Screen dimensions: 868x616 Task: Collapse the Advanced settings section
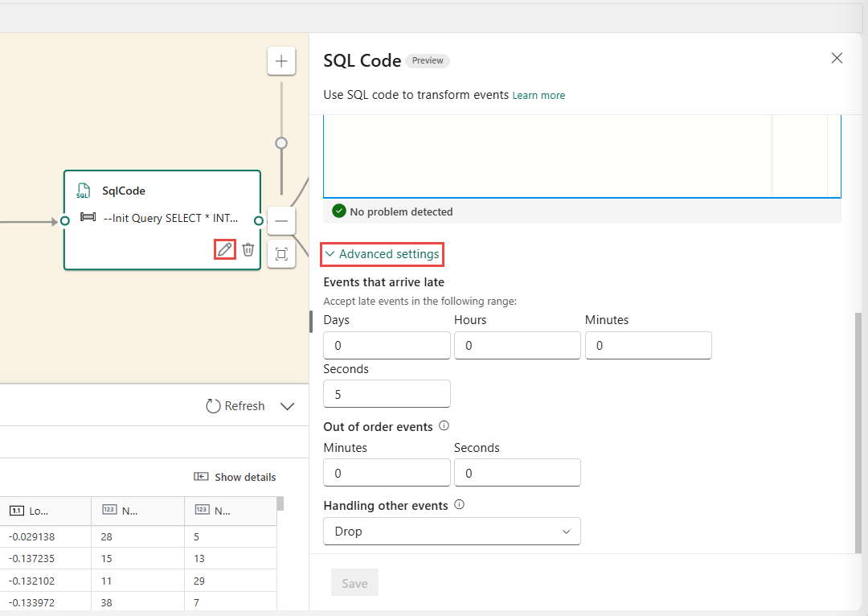383,254
